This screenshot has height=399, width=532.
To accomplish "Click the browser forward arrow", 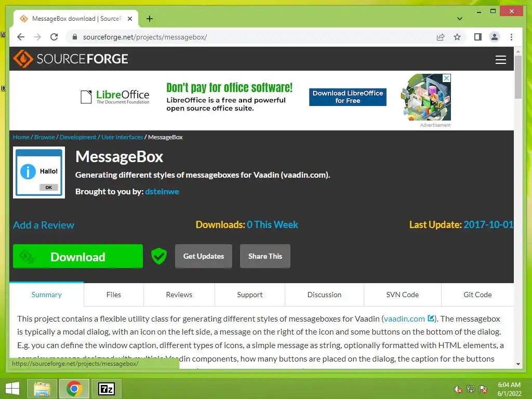I will pyautogui.click(x=37, y=37).
